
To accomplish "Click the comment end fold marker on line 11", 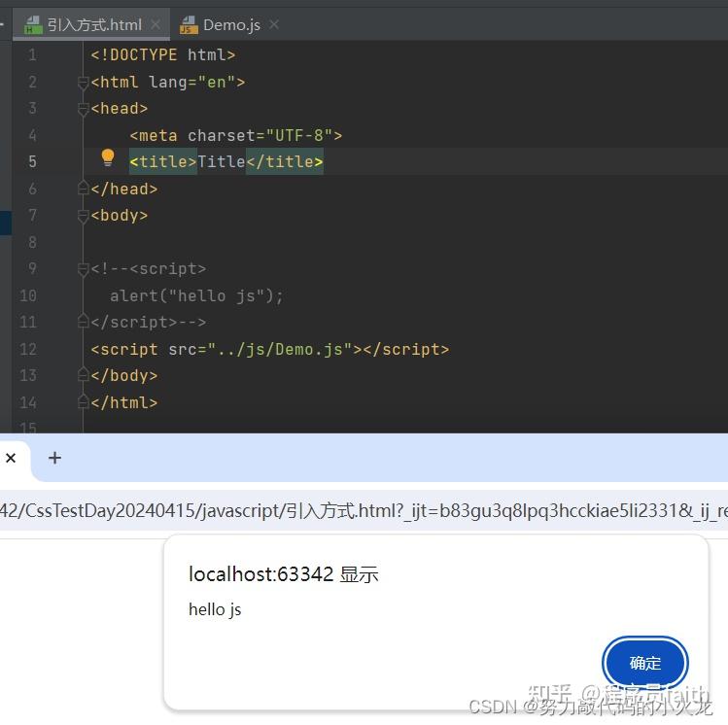I will (84, 321).
